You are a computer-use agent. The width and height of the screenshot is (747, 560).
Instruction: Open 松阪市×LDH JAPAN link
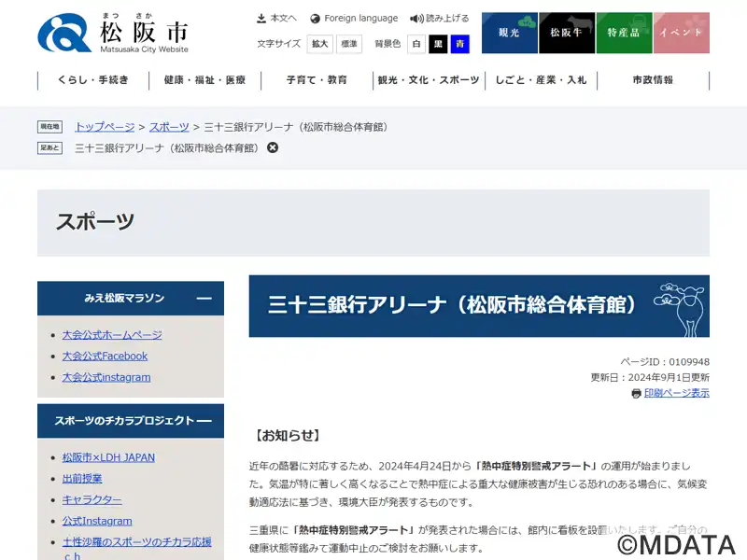[x=108, y=457]
